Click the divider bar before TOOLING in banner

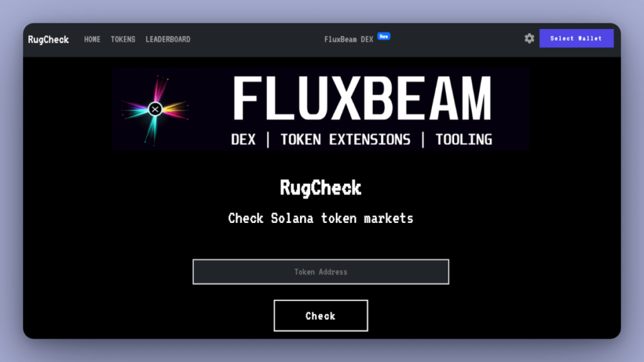click(x=423, y=140)
